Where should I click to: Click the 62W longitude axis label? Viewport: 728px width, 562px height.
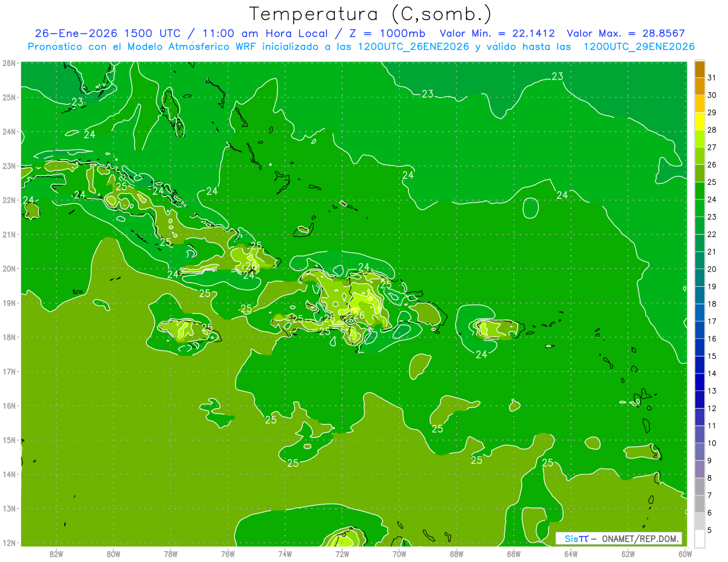(x=628, y=554)
